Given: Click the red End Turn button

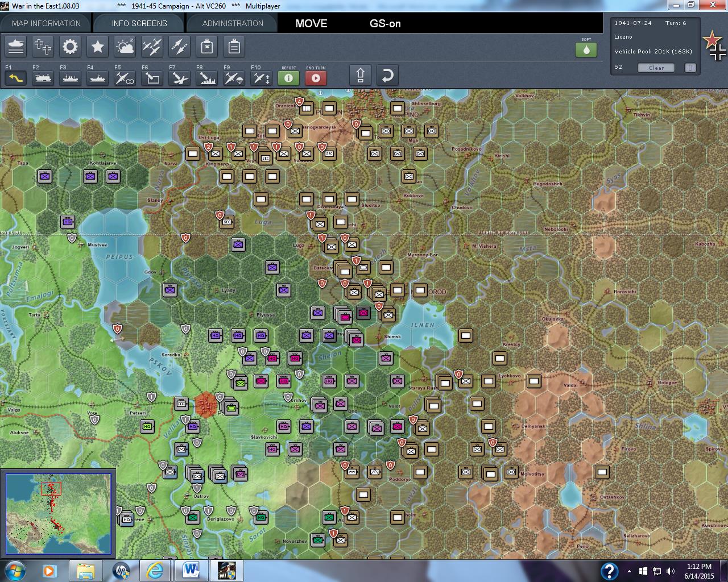Looking at the screenshot, I should point(316,78).
